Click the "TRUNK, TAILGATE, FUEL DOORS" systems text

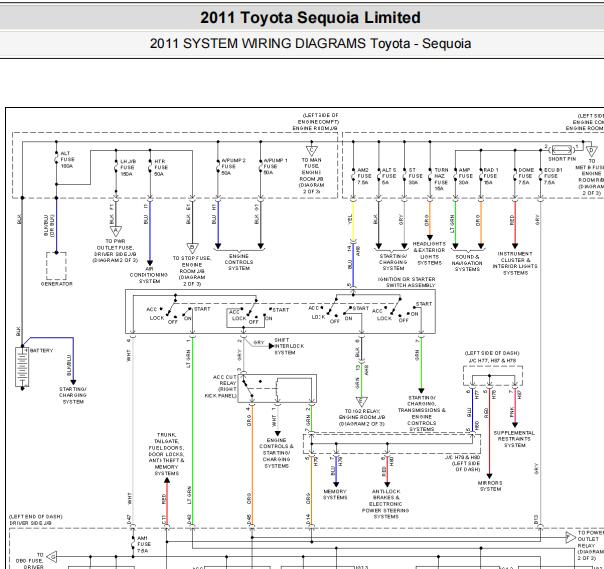click(x=166, y=454)
